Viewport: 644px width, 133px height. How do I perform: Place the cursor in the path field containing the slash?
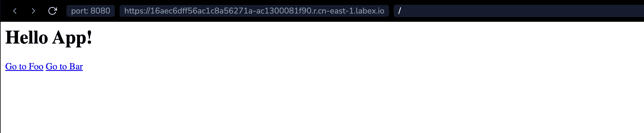click(519, 11)
